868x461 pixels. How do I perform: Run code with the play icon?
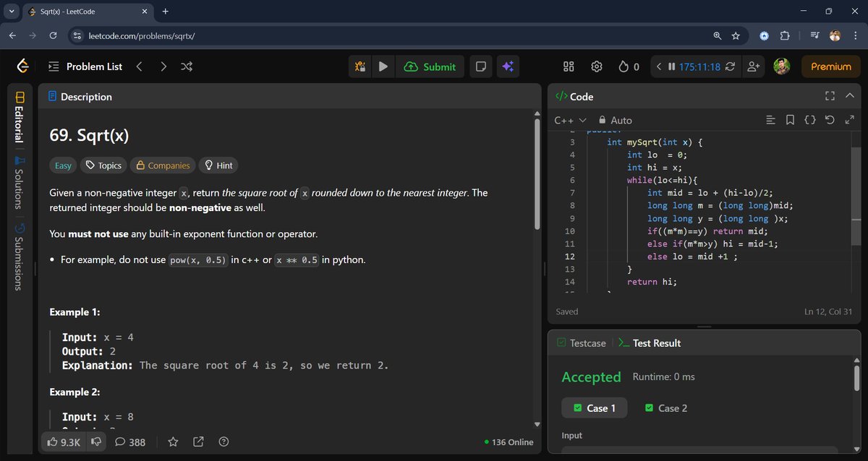(x=383, y=66)
